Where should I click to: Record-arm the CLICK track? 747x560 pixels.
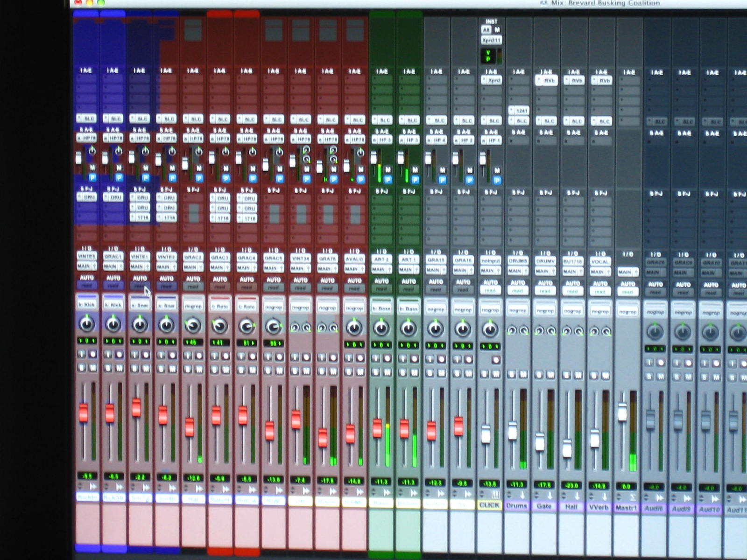tap(495, 360)
